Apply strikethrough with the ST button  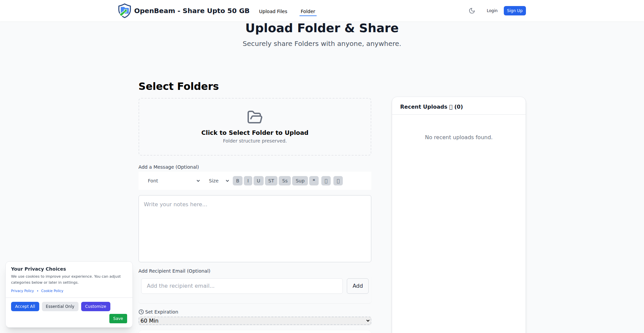coord(271,181)
